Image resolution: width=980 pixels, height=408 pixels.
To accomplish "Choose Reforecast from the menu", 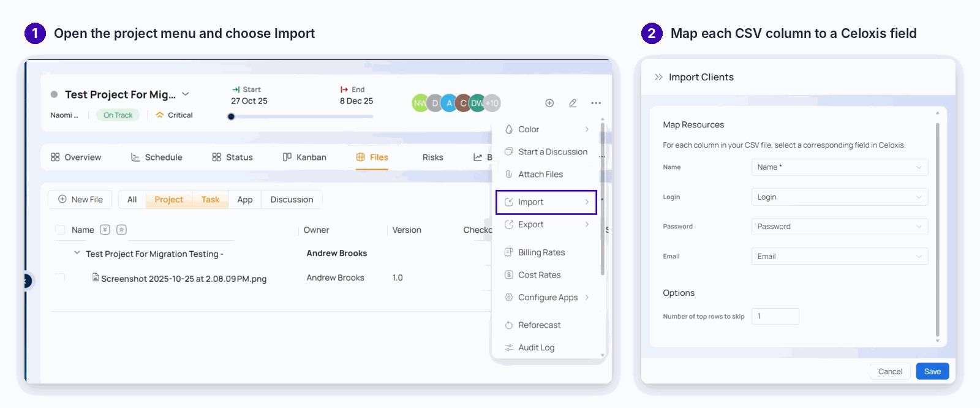I will [546, 325].
